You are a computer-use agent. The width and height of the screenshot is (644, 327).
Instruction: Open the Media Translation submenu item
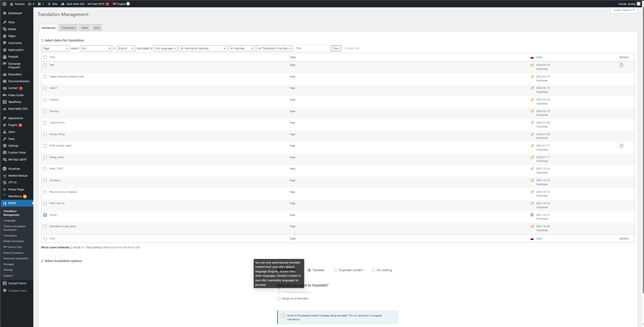pyautogui.click(x=14, y=241)
